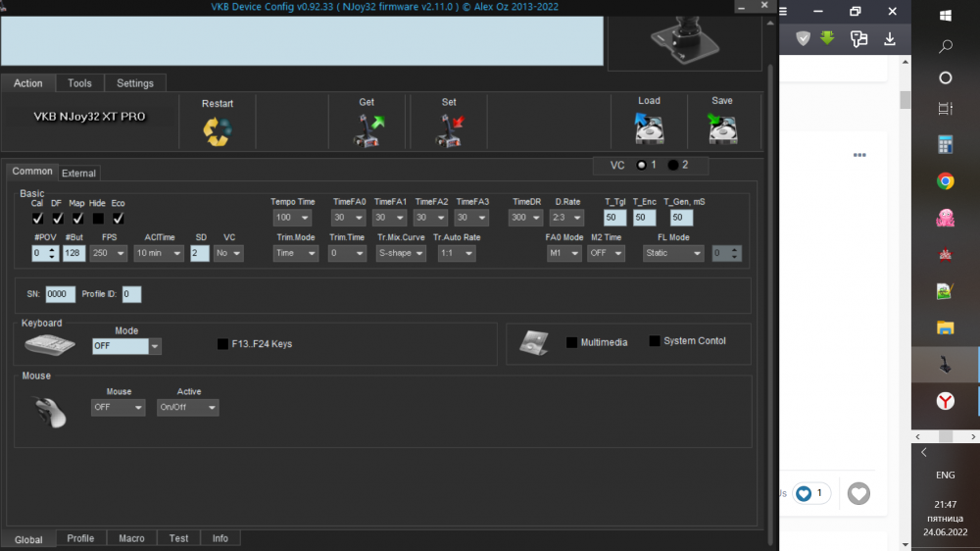
Task: Enable the Multimedia checkbox
Action: coord(571,342)
